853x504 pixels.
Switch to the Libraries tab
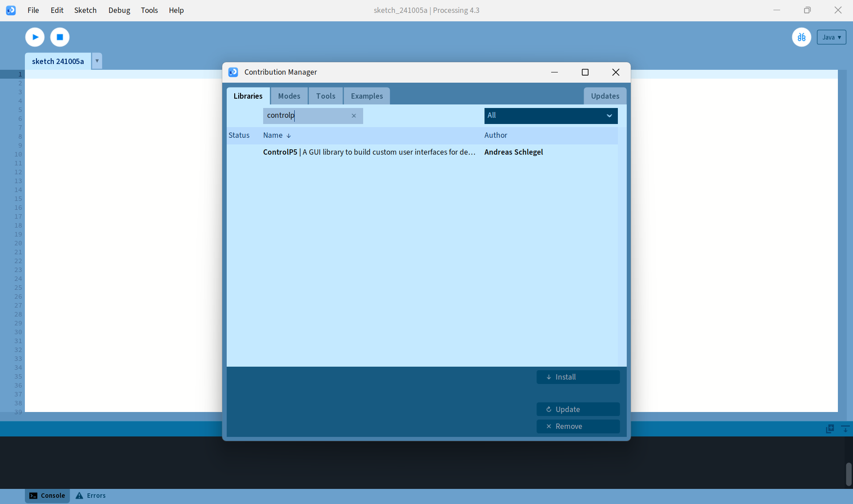tap(248, 96)
